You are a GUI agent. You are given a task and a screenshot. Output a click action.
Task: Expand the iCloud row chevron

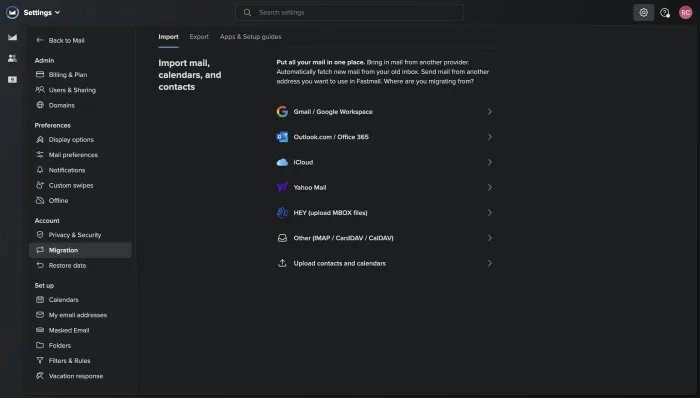(x=490, y=162)
